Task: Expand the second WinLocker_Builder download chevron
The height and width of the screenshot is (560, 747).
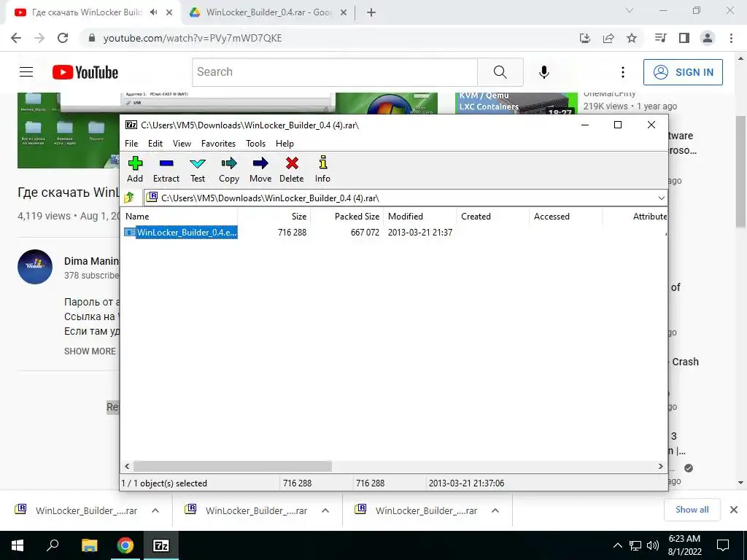Action: click(325, 510)
